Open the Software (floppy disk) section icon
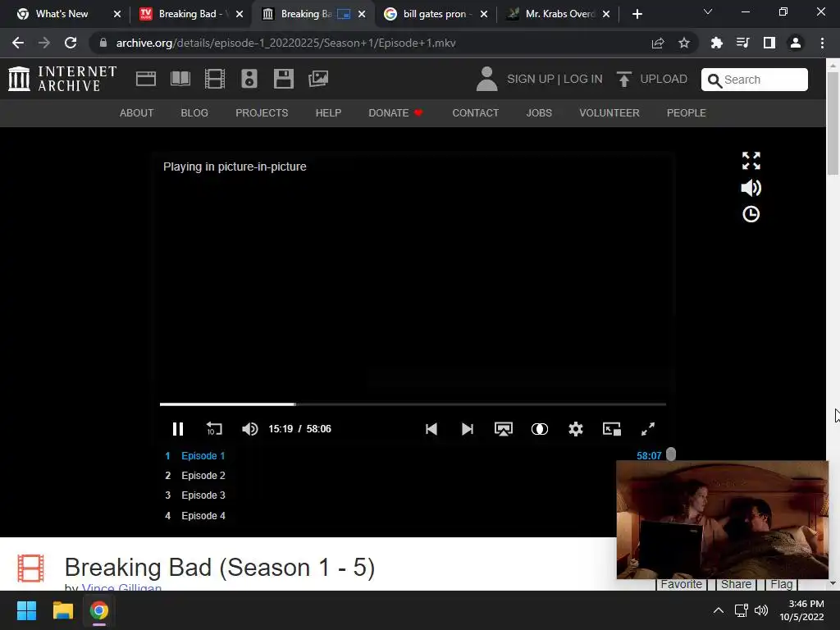 point(283,79)
